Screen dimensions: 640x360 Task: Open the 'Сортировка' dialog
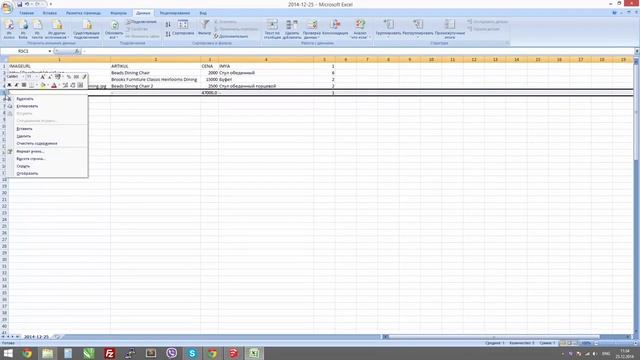point(183,28)
